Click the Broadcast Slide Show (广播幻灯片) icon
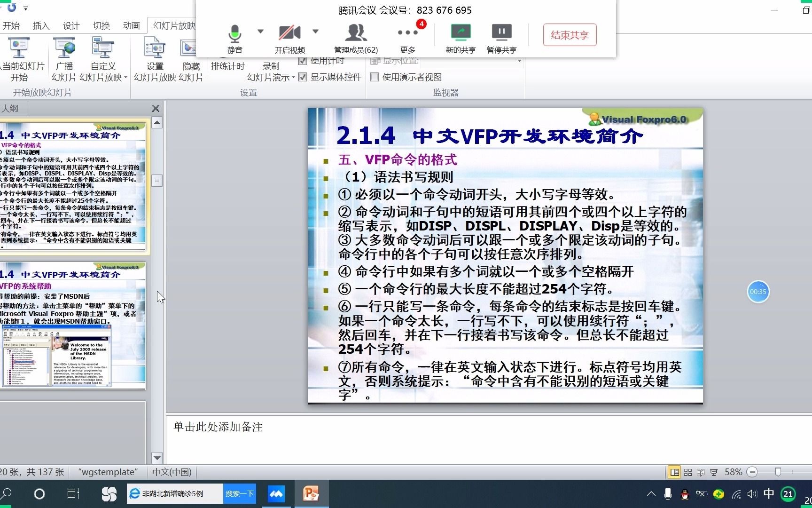The width and height of the screenshot is (812, 508). click(64, 60)
